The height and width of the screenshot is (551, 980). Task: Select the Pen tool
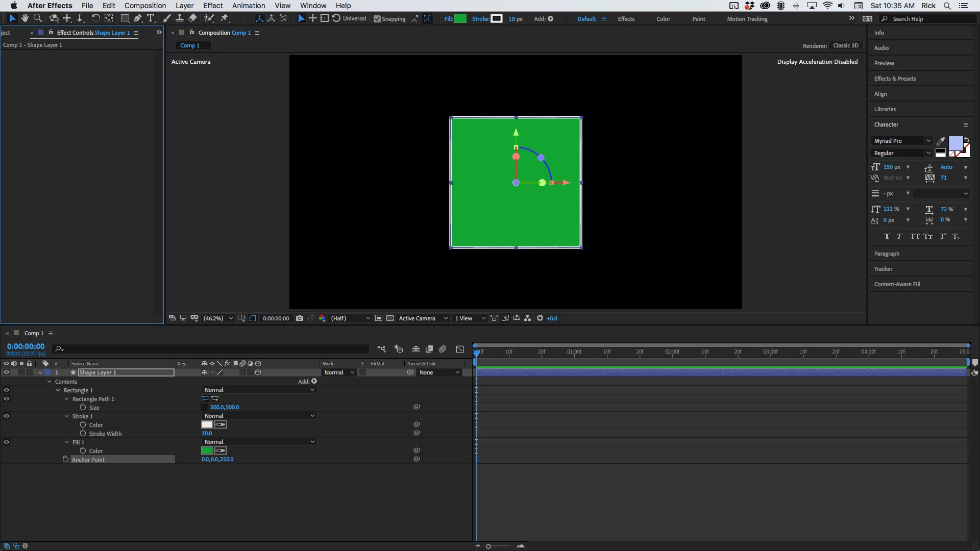138,18
